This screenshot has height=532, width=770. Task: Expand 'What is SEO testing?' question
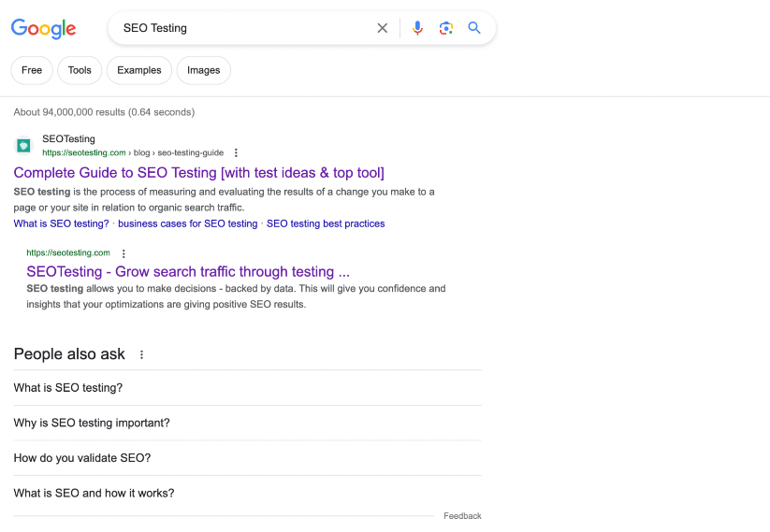248,388
